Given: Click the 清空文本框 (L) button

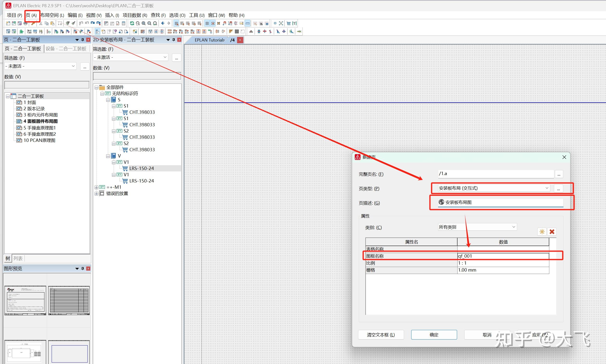Looking at the screenshot, I should point(381,335).
